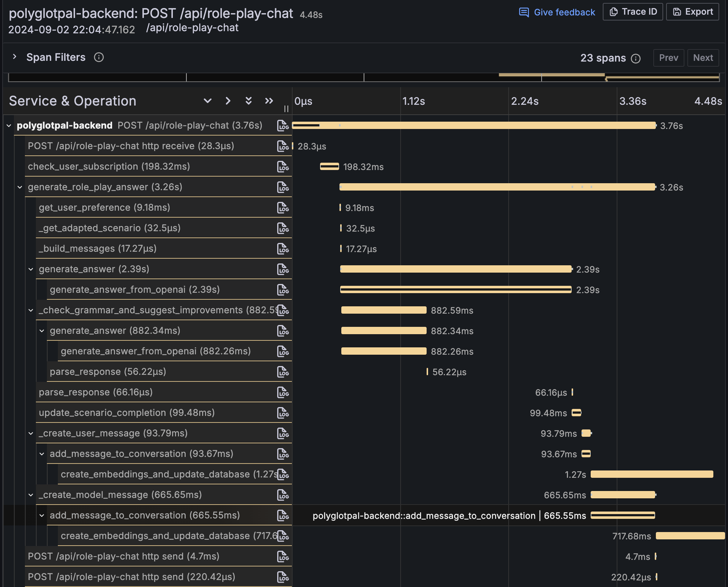Click the collapse-all double chevron icon
This screenshot has width=728, height=587.
249,101
